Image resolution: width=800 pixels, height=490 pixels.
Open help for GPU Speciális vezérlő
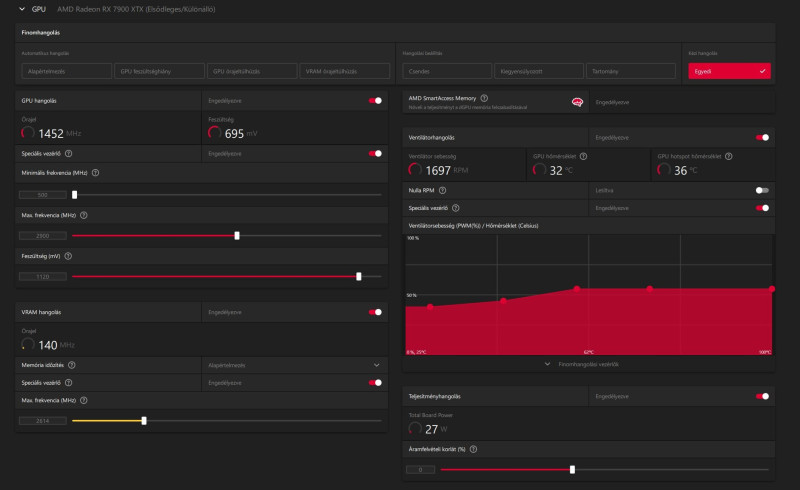pos(68,154)
